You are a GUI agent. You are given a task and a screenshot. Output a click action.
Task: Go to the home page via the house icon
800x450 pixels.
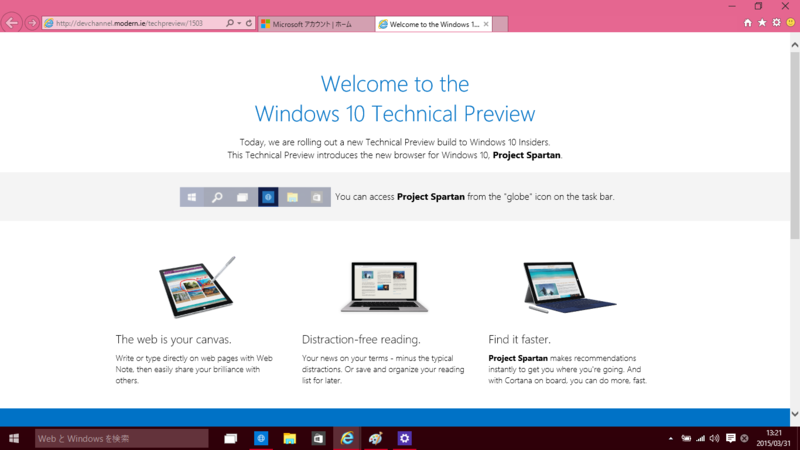pos(747,22)
